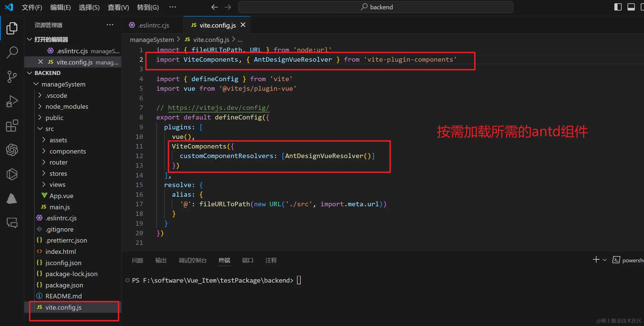Open the pyramid-shaped extension icon in activity bar
The height and width of the screenshot is (326, 644).
12,198
